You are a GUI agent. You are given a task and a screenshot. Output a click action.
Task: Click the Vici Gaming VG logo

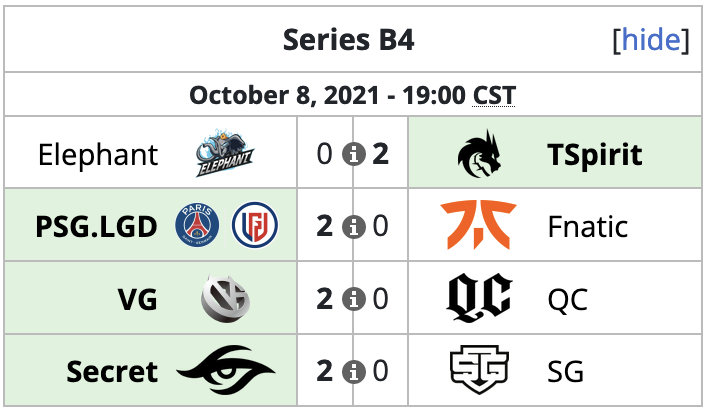[x=225, y=298]
